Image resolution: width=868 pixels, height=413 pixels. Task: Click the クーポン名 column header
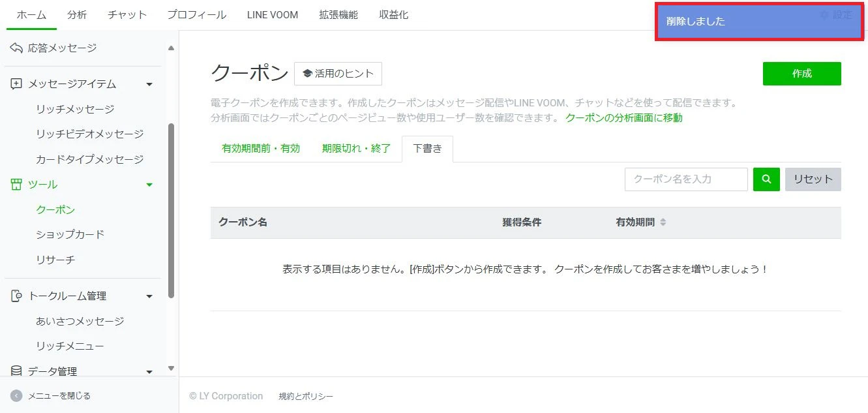243,222
